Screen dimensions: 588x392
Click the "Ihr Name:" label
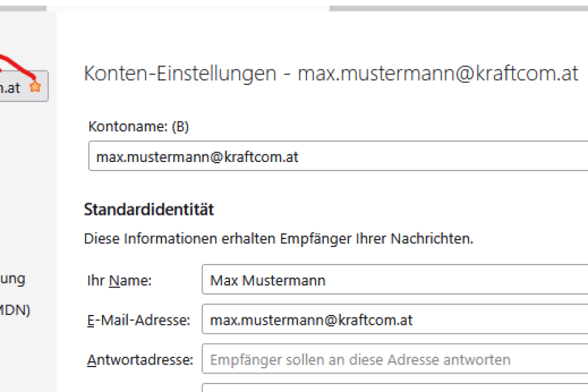[x=120, y=281]
